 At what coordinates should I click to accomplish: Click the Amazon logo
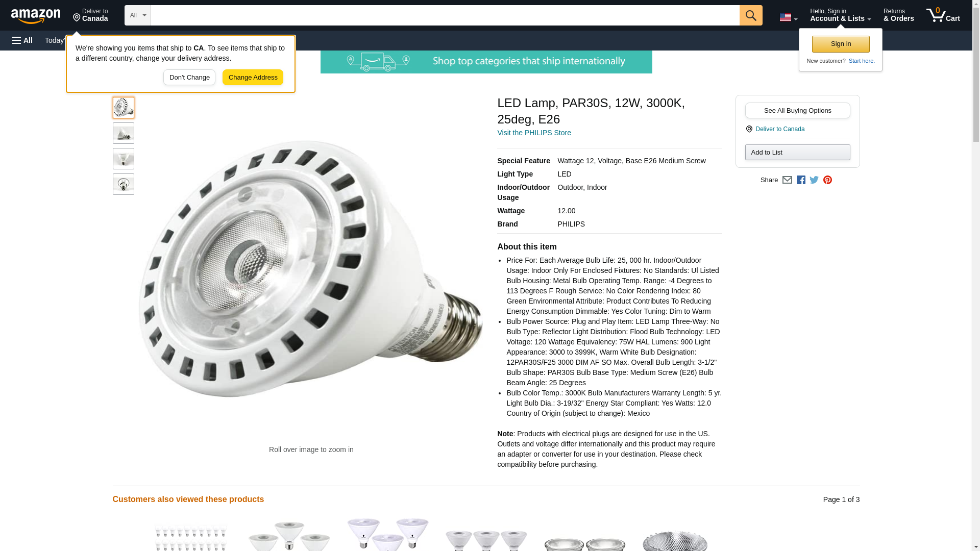[x=36, y=15]
